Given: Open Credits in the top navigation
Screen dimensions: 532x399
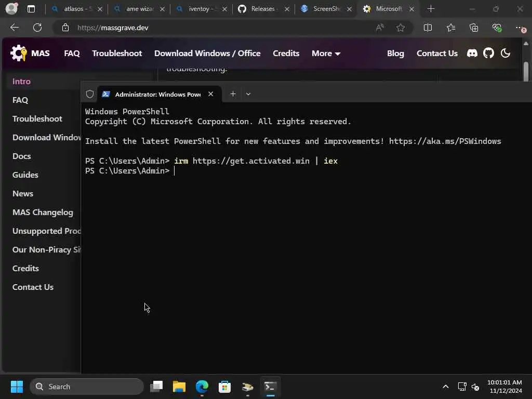Looking at the screenshot, I should pos(286,54).
